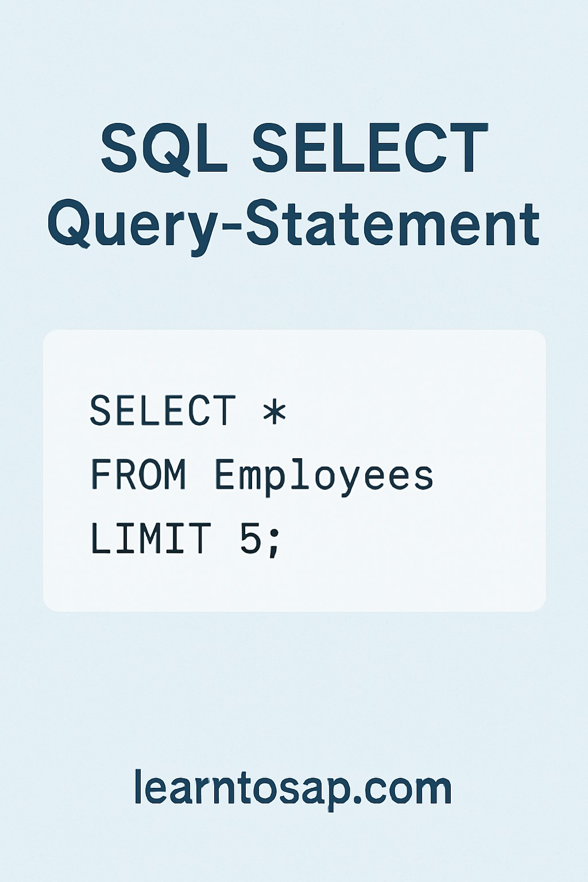Screen dimensions: 588x882
Task: Click the number 5 after LIMIT
Action: [250, 538]
